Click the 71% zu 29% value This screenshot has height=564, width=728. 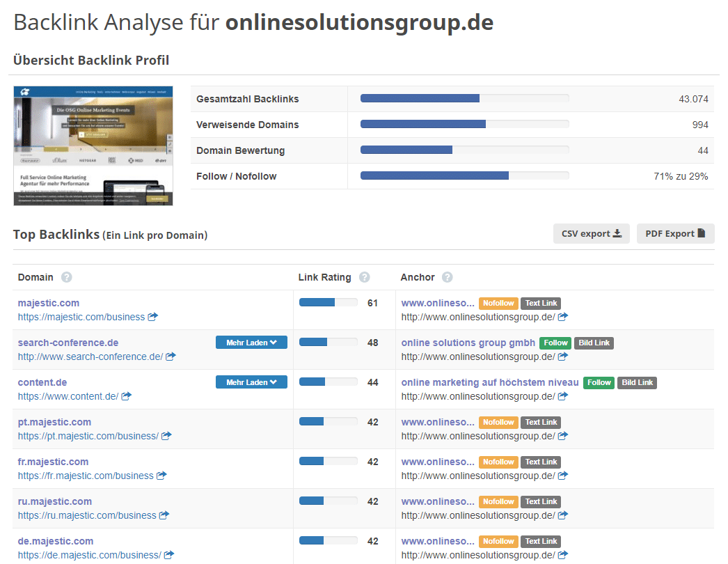681,177
